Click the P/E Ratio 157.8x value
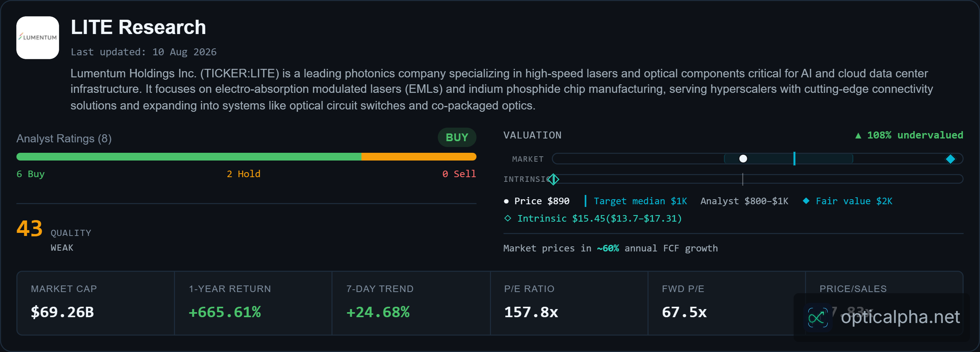The height and width of the screenshot is (352, 980). pos(531,312)
